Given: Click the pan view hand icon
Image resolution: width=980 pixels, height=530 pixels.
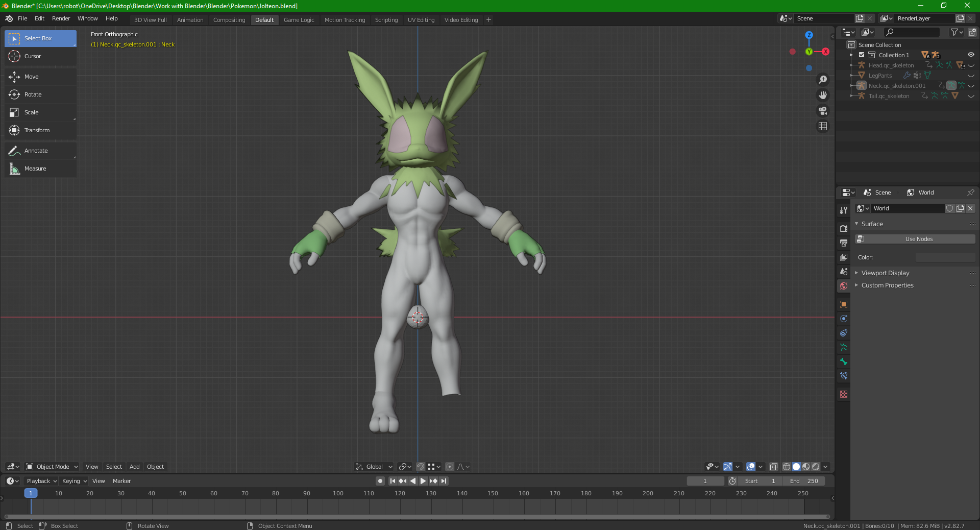Looking at the screenshot, I should (x=823, y=95).
